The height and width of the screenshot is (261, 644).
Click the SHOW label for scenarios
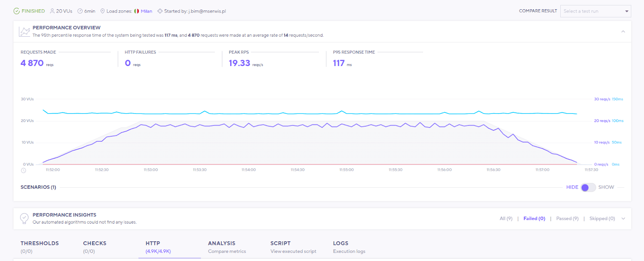(606, 187)
